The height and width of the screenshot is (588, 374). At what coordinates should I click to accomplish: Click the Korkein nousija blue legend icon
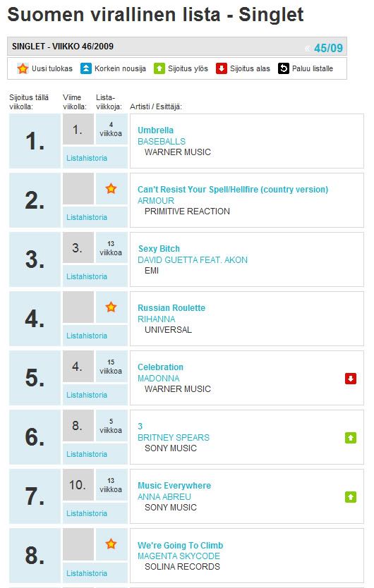[86, 68]
